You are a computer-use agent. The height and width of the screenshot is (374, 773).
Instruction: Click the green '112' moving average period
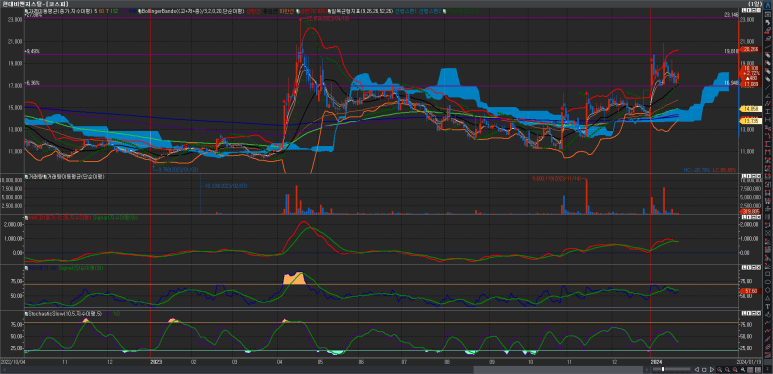113,11
